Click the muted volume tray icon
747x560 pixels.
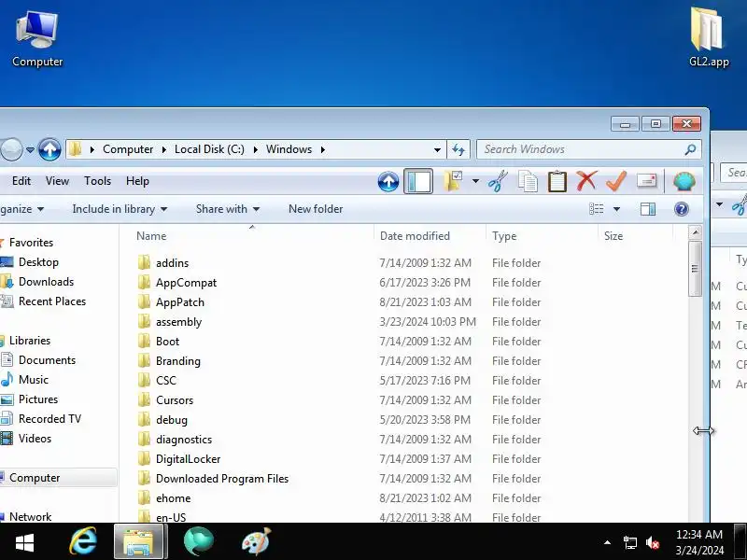pos(652,542)
